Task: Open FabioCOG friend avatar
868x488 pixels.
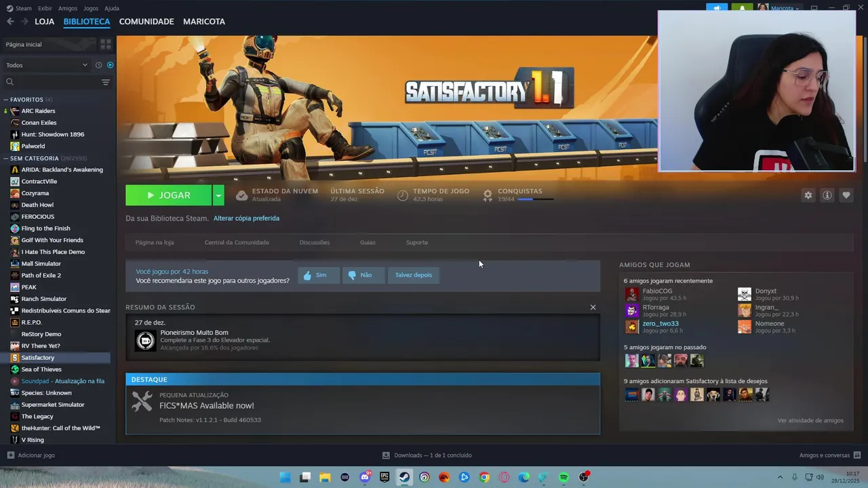Action: 632,294
